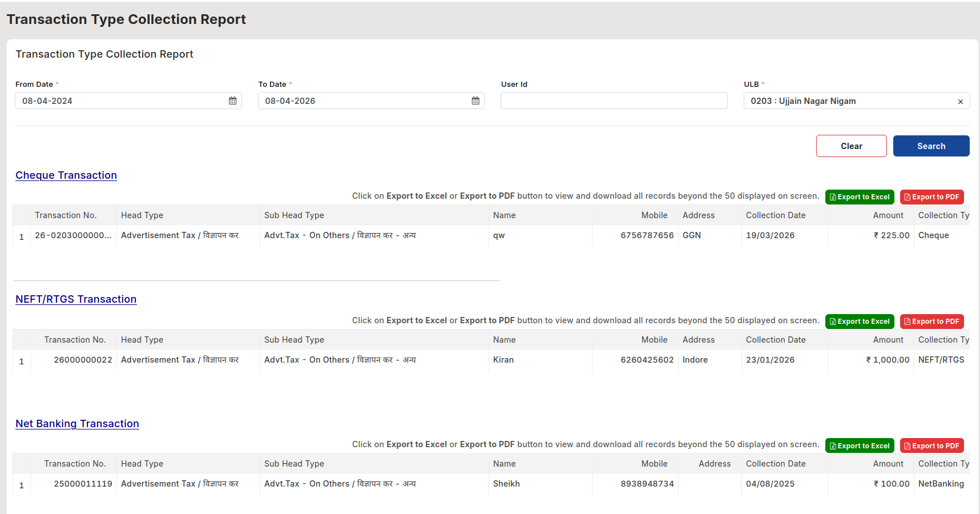Screen dimensions: 980x514
Task: Sort NEFT/RTGS table by Mobile header
Action: 635,340
